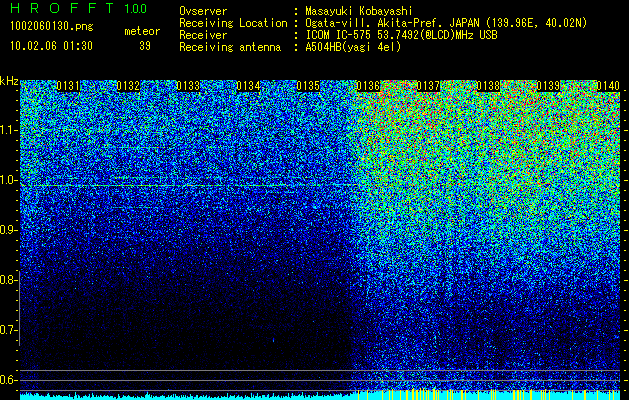Image resolution: width=629 pixels, height=400 pixels.
Task: Click the cyan signal level strip at bottom
Action: pyautogui.click(x=320, y=395)
